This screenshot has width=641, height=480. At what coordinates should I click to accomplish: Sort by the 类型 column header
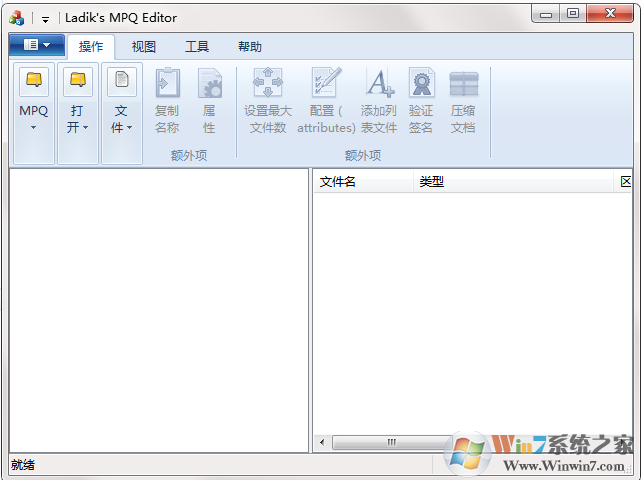tap(514, 182)
